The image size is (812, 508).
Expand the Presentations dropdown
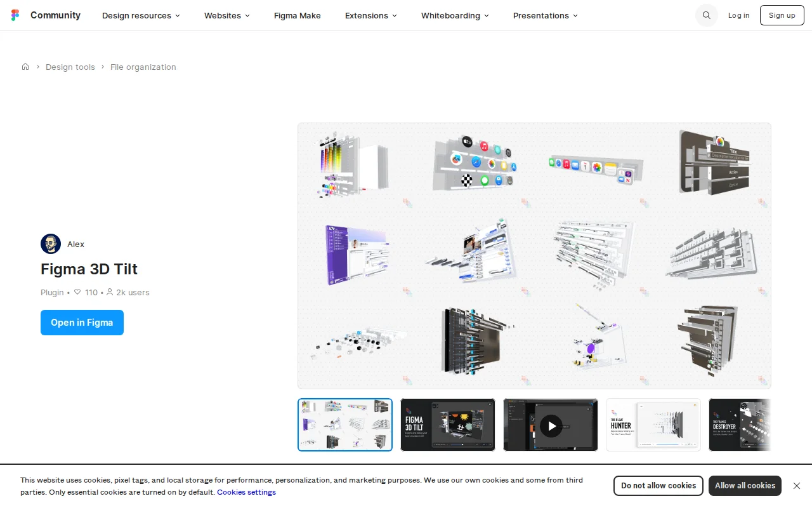pyautogui.click(x=545, y=15)
